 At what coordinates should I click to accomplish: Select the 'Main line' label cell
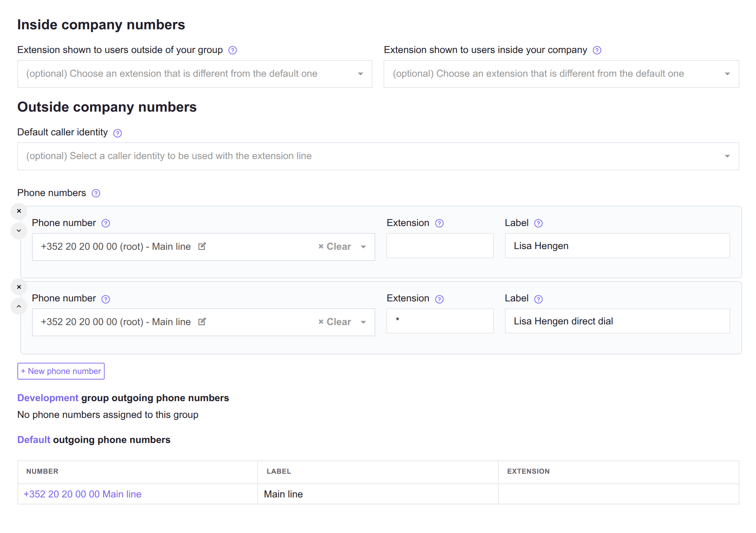pos(378,494)
